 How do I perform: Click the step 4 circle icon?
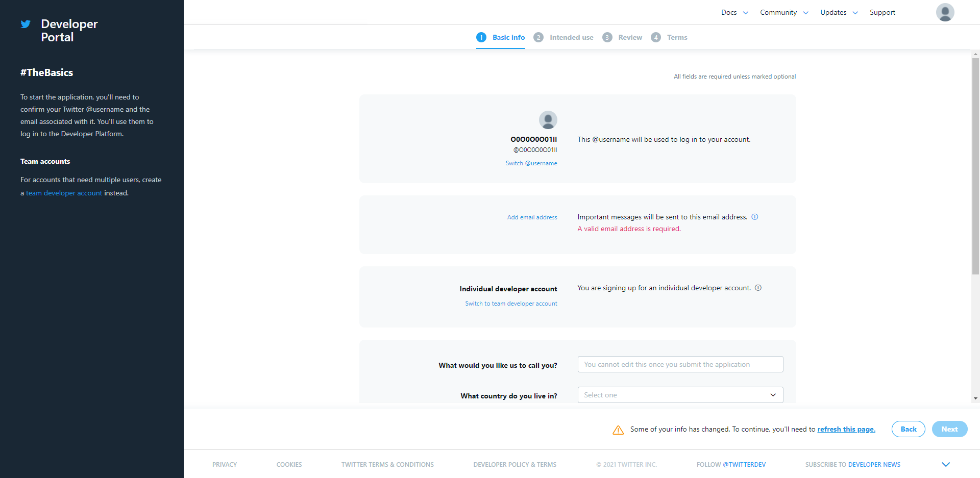coord(656,37)
